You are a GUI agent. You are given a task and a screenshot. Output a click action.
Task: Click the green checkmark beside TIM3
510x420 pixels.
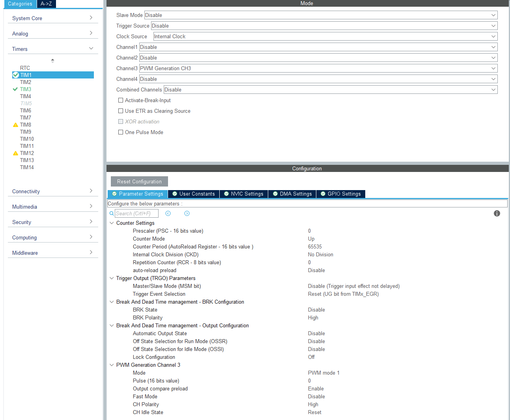[x=15, y=89]
